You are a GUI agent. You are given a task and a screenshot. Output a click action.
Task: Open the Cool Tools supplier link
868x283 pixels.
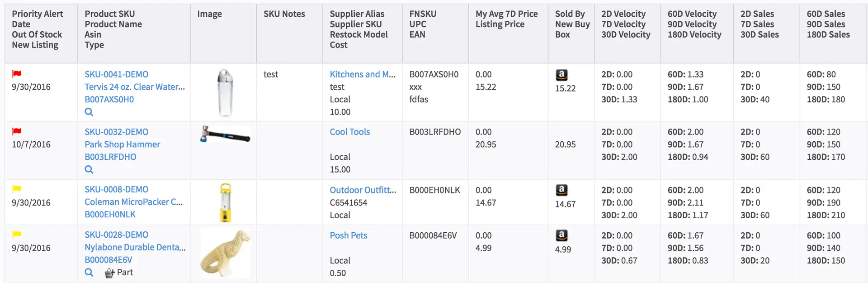[349, 132]
